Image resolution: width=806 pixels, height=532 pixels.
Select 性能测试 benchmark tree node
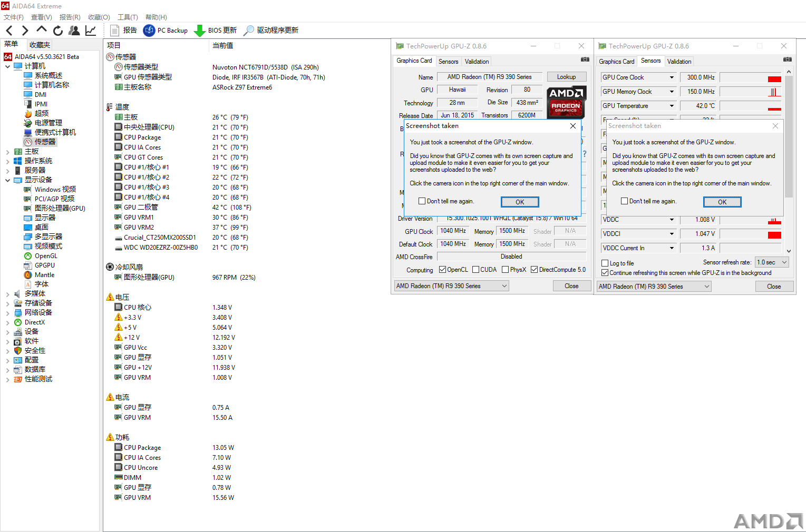click(x=33, y=379)
